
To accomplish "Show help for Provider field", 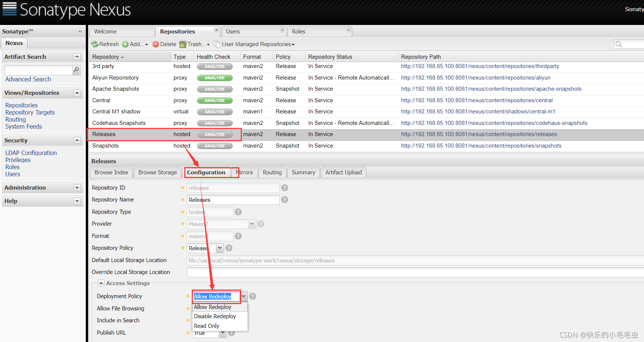I will pos(261,224).
